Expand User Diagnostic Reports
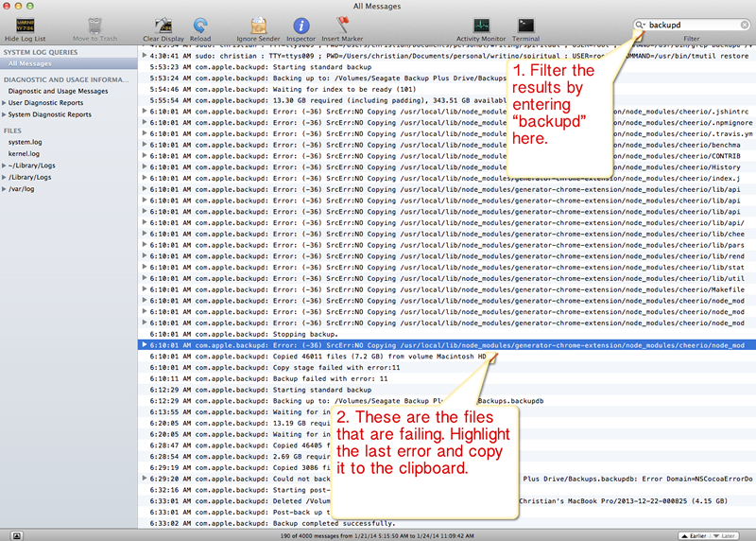Screen dimensions: 756x541 [x=4, y=103]
